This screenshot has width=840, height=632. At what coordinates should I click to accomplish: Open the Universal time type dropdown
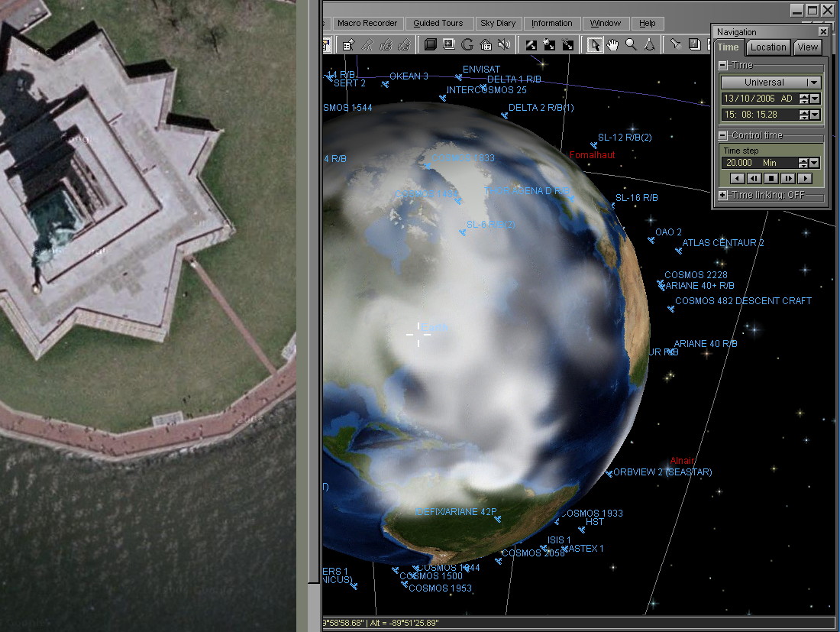[x=813, y=82]
